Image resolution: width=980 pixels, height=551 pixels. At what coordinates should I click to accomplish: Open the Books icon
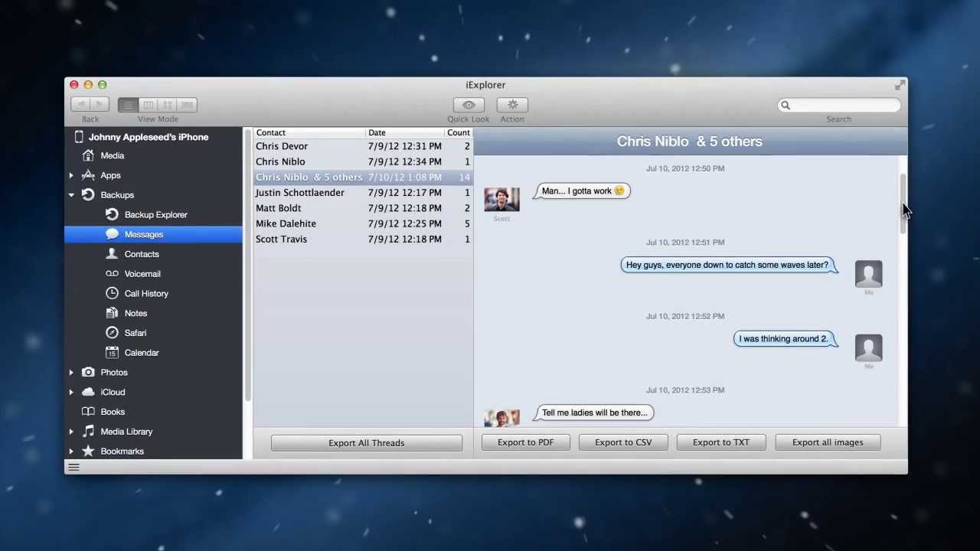pyautogui.click(x=88, y=412)
